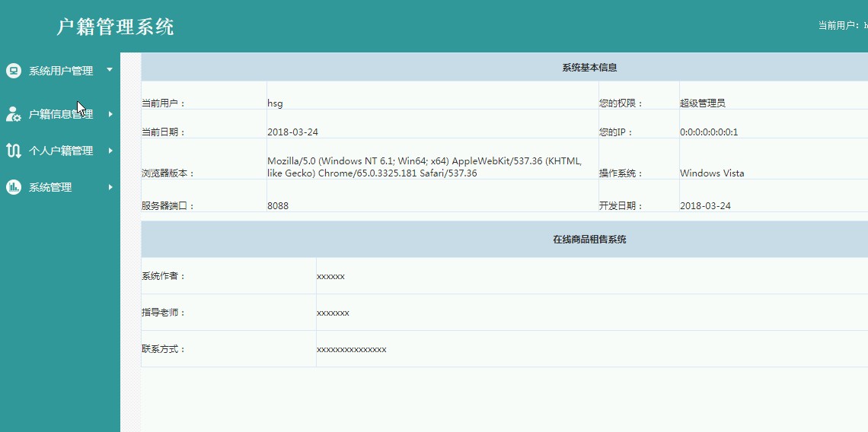Open the 系统用户管理 menu
This screenshot has height=432, width=868.
pyautogui.click(x=60, y=71)
